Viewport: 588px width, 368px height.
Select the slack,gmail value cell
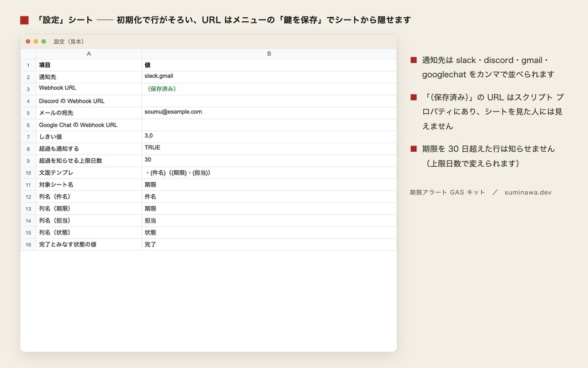(269, 78)
